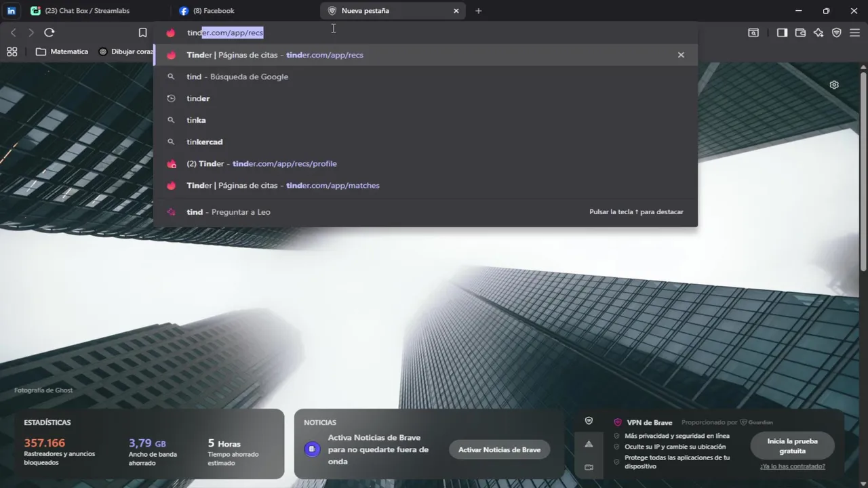Image resolution: width=868 pixels, height=488 pixels.
Task: Open the LinkedIn pinned tab
Action: [12, 11]
